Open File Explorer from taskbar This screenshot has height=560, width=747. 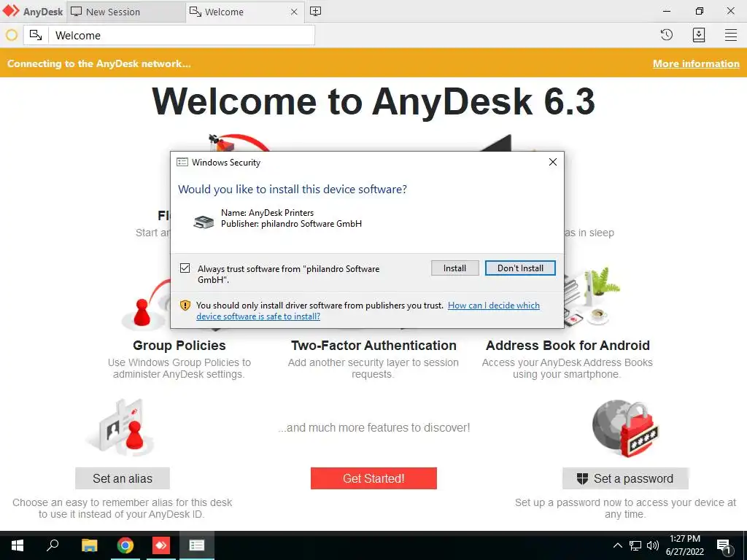pyautogui.click(x=89, y=545)
